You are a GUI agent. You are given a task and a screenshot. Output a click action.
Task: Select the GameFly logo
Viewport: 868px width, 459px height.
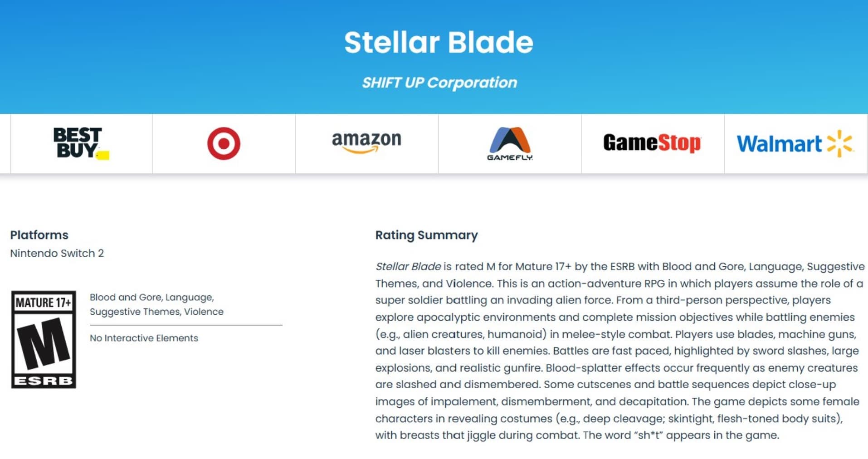[510, 144]
